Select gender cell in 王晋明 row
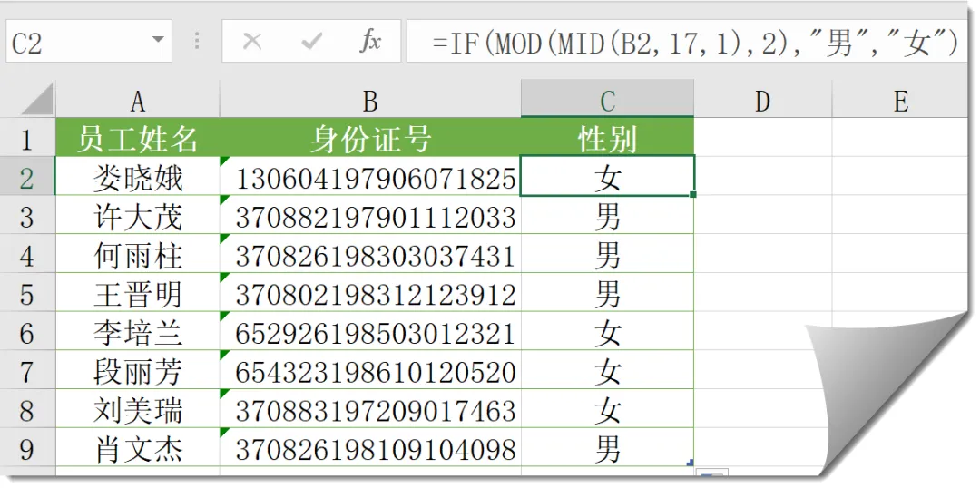The image size is (980, 488). click(x=607, y=292)
